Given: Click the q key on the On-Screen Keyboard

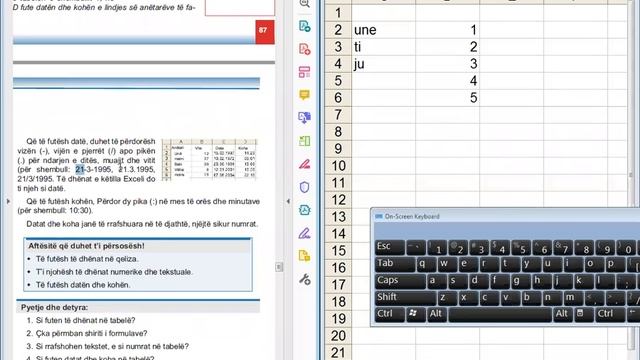Looking at the screenshot, I should (x=426, y=264).
